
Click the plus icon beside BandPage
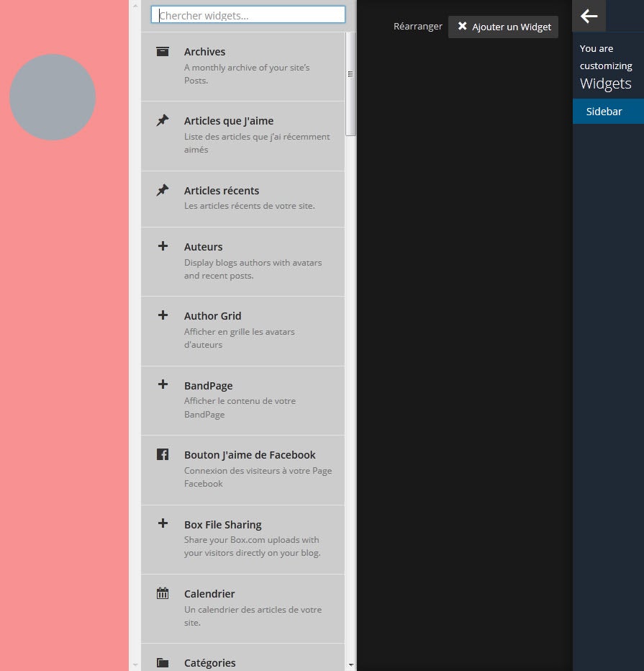(163, 385)
